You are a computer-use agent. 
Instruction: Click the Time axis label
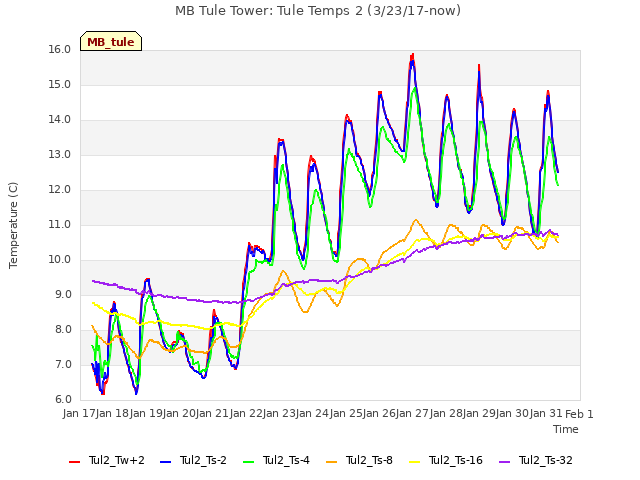[x=566, y=429]
